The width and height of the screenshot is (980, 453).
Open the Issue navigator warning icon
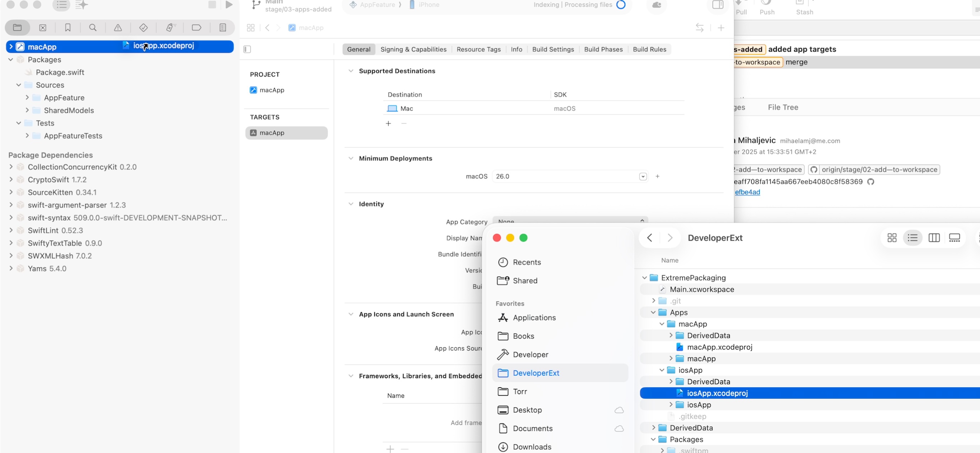[x=118, y=27]
